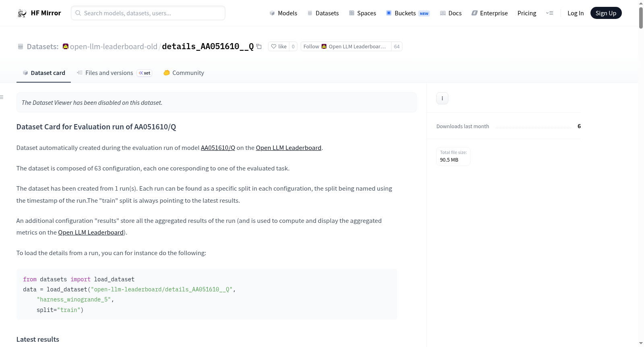The height and width of the screenshot is (347, 644).
Task: Click the Datasets breadcrumb label
Action: [x=43, y=47]
